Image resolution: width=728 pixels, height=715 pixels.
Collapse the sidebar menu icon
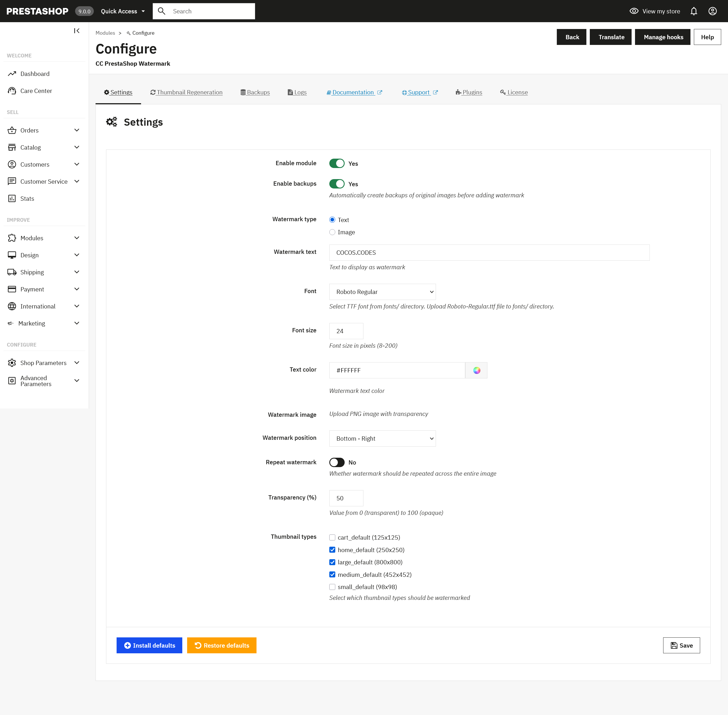(76, 31)
